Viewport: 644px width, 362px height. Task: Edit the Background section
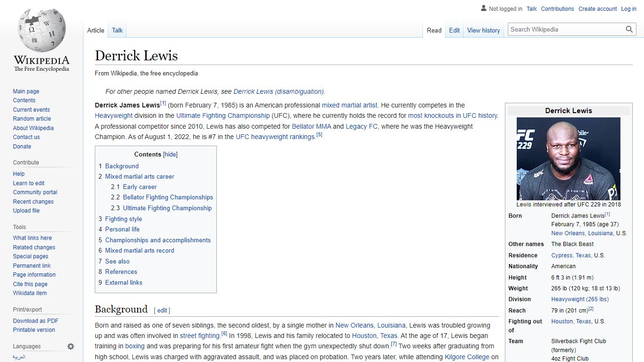[162, 310]
